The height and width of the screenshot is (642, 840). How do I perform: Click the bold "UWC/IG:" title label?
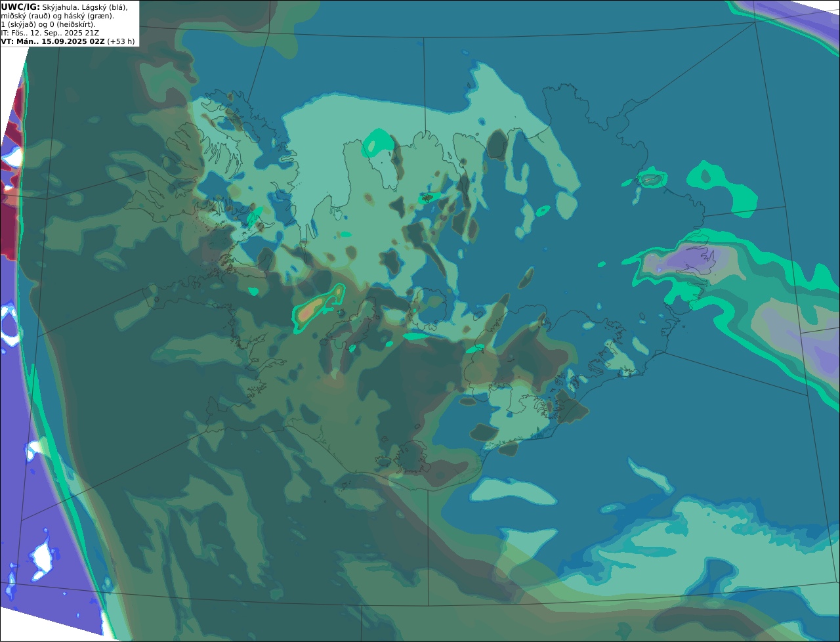(x=20, y=7)
